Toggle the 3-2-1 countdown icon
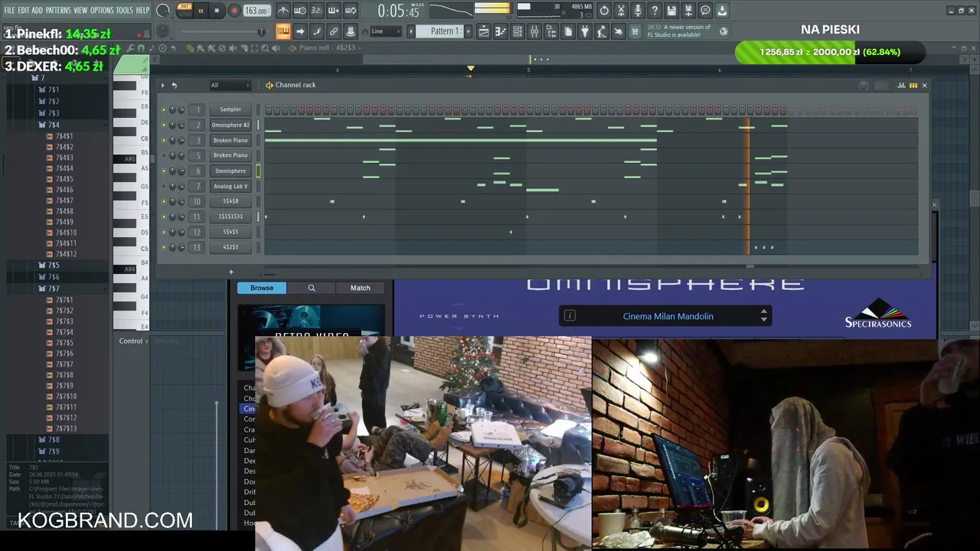The image size is (980, 551). pyautogui.click(x=317, y=11)
